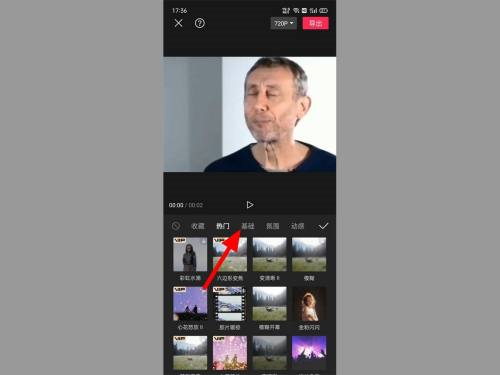Select the pink sparkle VIP effect thumbnail
Image resolution: width=500 pixels, height=375 pixels.
pyautogui.click(x=230, y=353)
